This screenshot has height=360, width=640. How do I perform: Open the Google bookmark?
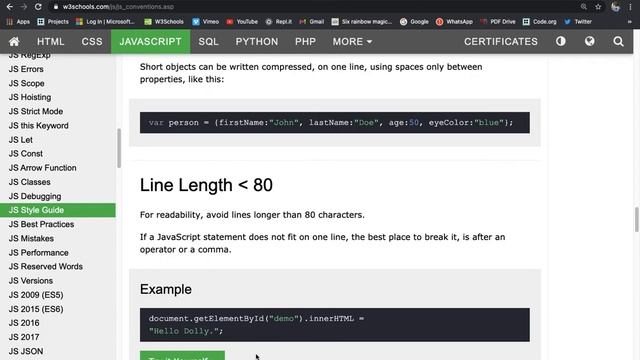pyautogui.click(x=414, y=22)
